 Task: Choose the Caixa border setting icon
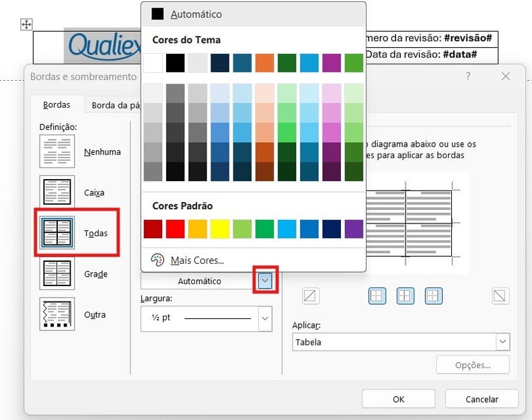click(x=57, y=192)
